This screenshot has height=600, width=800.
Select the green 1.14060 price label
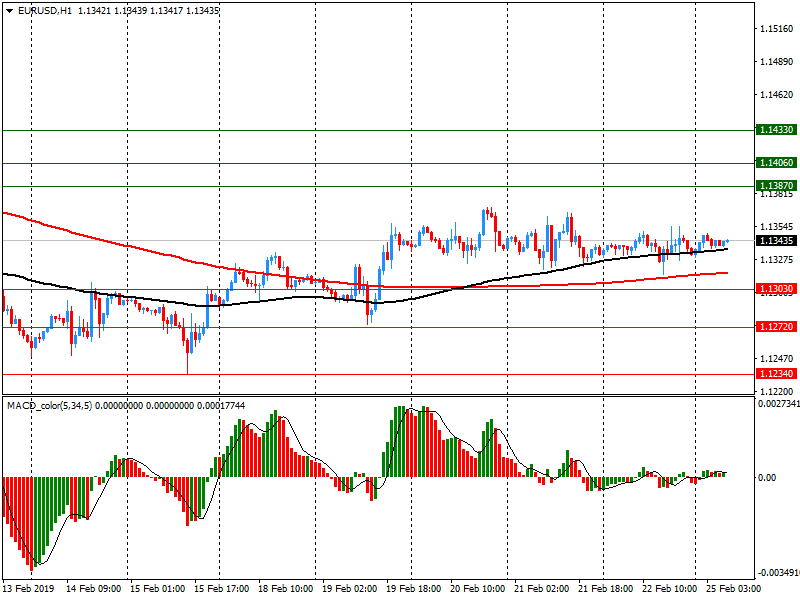(x=776, y=162)
